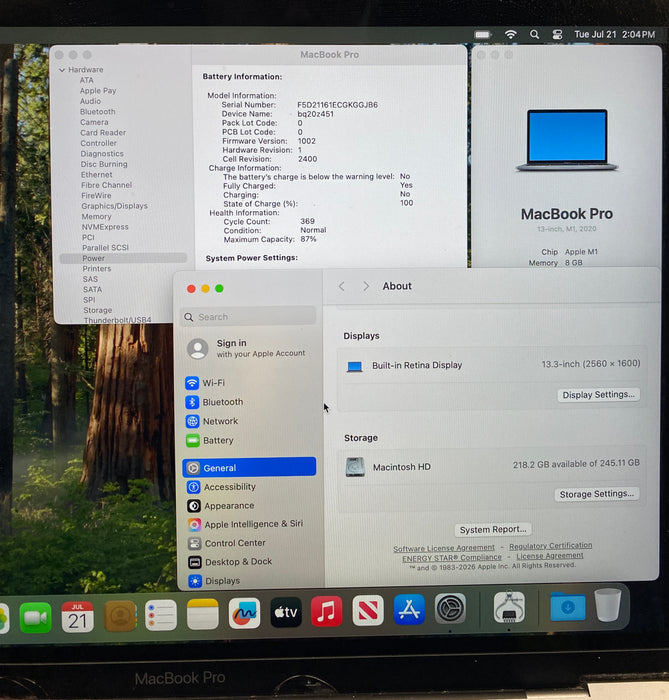Click System Settings icon in the Dock
This screenshot has height=700, width=669.
(450, 608)
